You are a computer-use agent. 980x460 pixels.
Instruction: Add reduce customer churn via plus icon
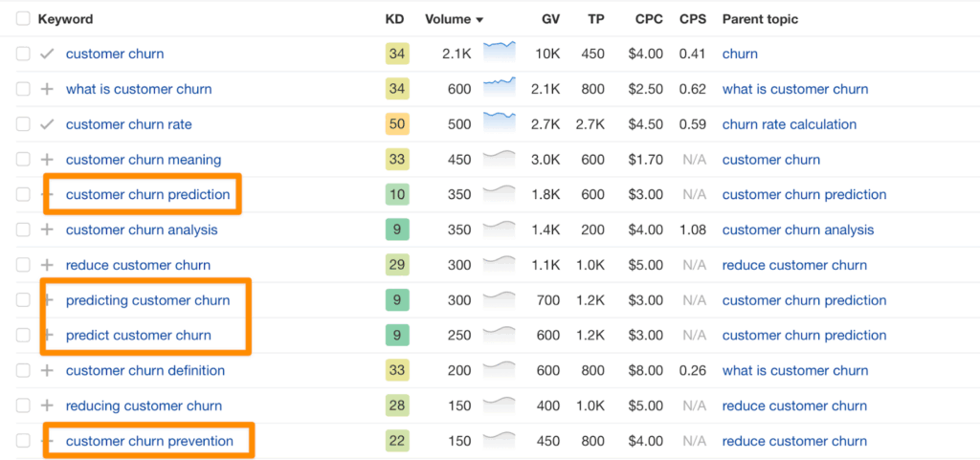47,265
